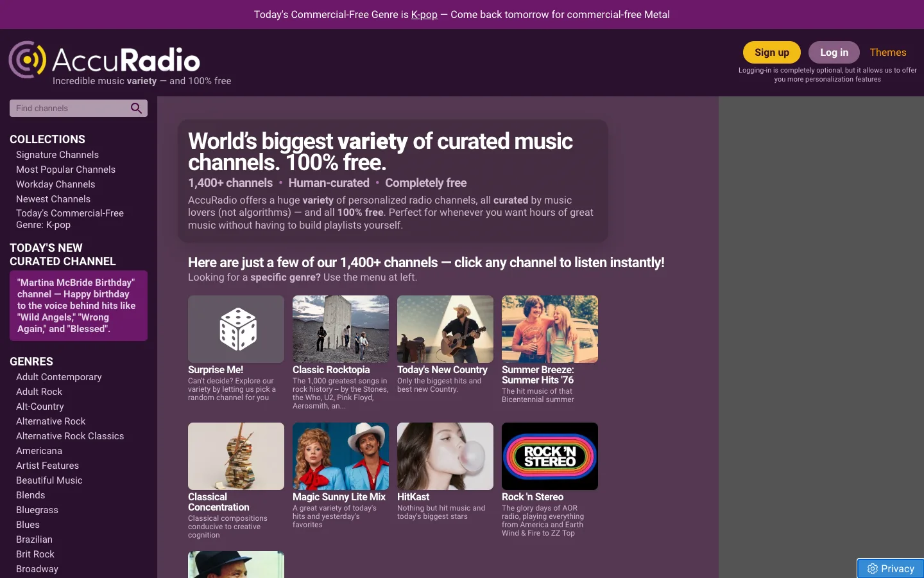Open Newest Channels collection
The image size is (924, 578).
[53, 199]
